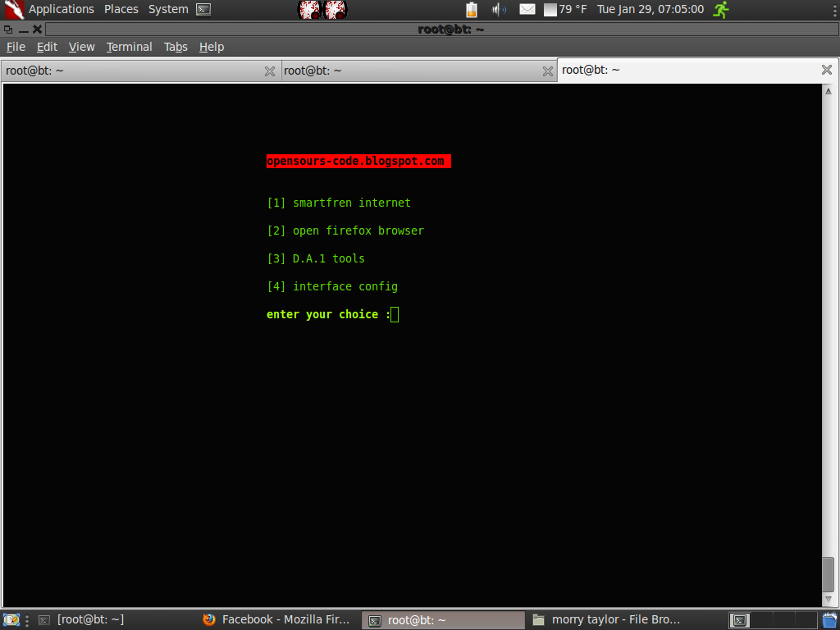Click the show desktop icon in bottom panel

pos(11,619)
